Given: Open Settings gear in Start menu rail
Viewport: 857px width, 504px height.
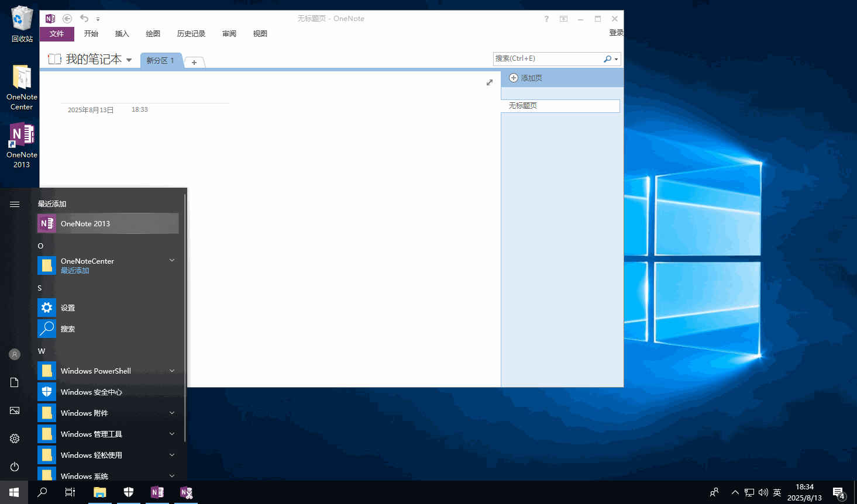Looking at the screenshot, I should pos(15,439).
